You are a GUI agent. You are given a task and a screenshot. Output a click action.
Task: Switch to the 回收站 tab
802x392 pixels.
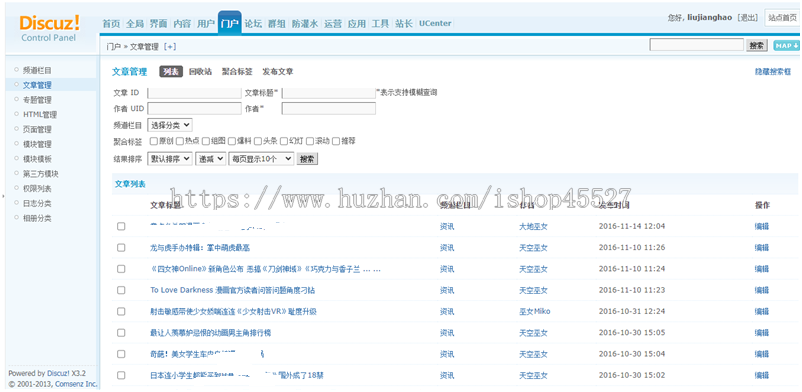pyautogui.click(x=200, y=72)
